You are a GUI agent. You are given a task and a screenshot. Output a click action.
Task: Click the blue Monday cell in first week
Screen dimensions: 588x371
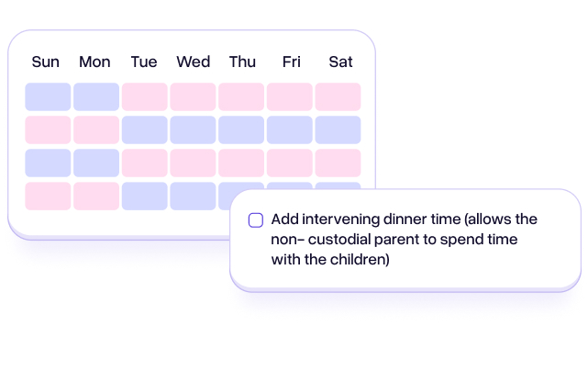point(96,96)
